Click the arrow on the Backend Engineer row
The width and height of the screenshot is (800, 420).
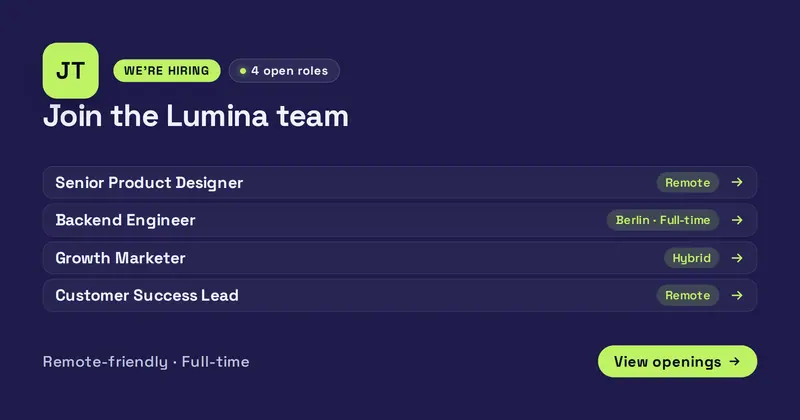737,220
